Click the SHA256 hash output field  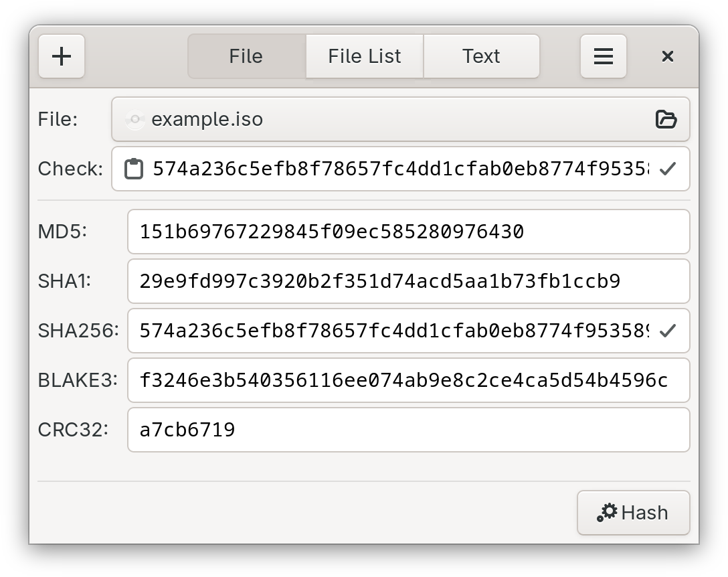[x=409, y=331]
